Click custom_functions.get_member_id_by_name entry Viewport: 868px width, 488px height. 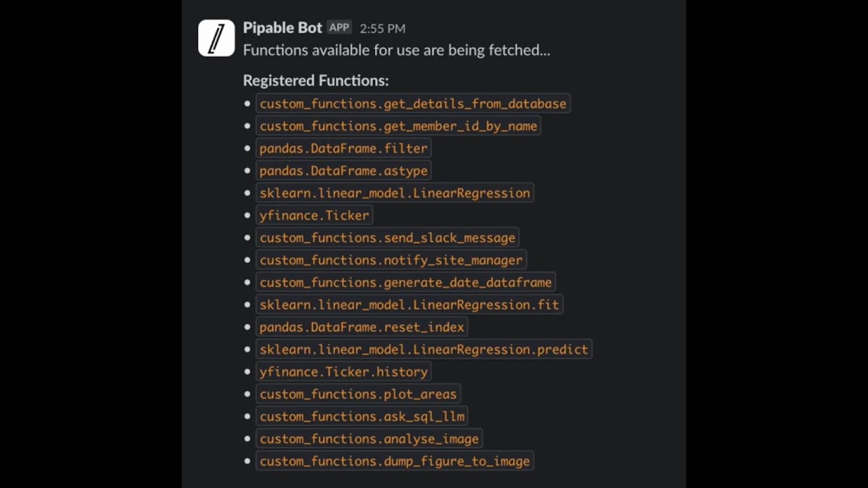pyautogui.click(x=398, y=126)
